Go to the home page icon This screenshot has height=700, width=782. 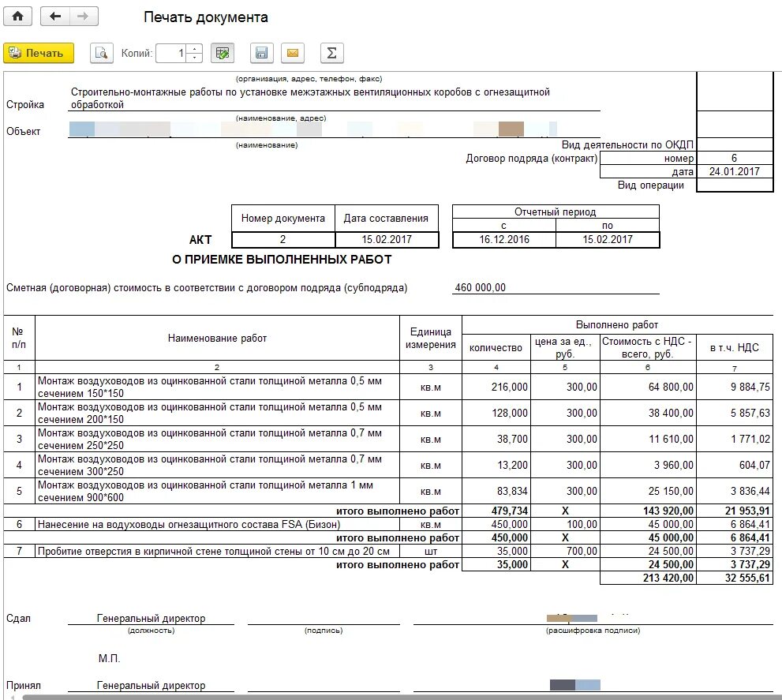coord(18,17)
